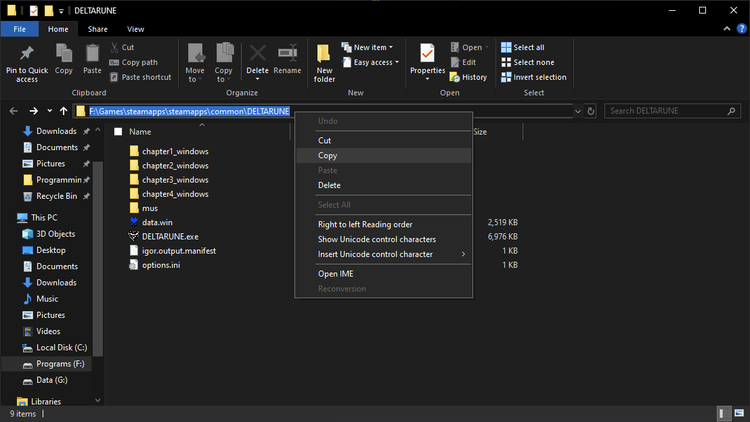Go up one folder level
The image size is (750, 422).
click(x=64, y=111)
